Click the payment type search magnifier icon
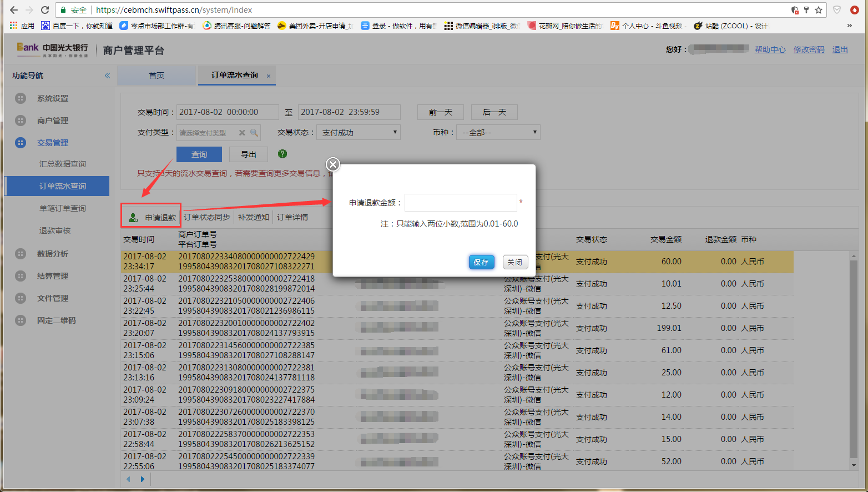868x492 pixels. tap(254, 133)
